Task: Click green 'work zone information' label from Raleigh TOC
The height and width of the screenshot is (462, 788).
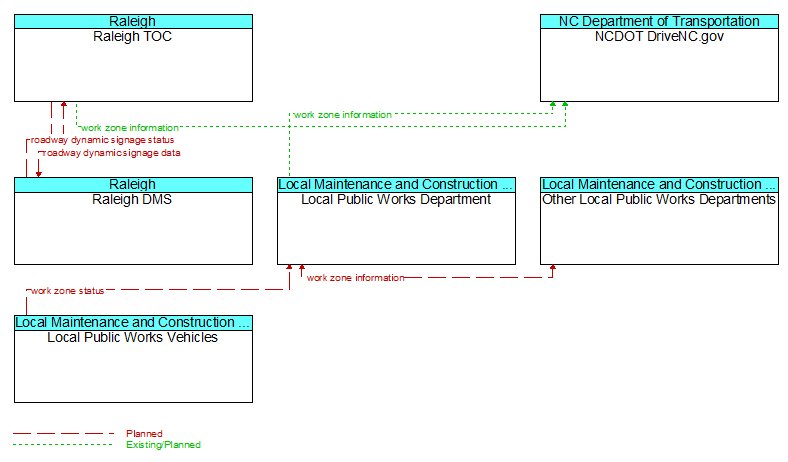Action: pyautogui.click(x=130, y=128)
